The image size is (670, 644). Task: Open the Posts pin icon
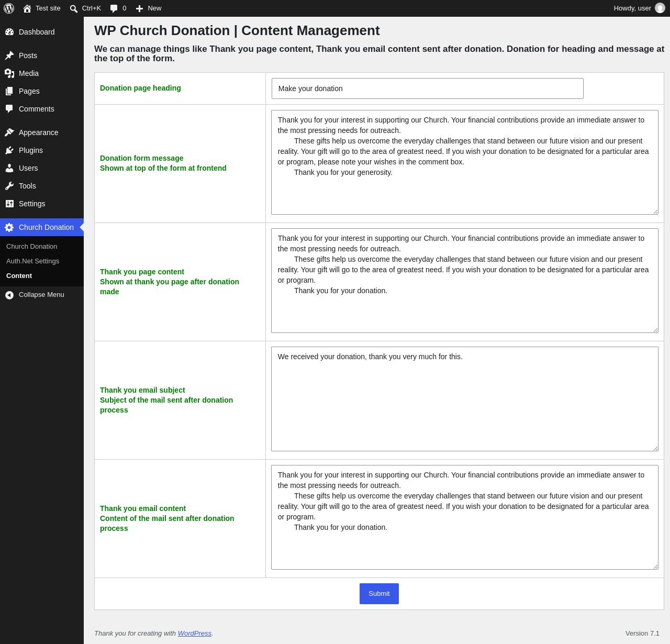point(9,55)
